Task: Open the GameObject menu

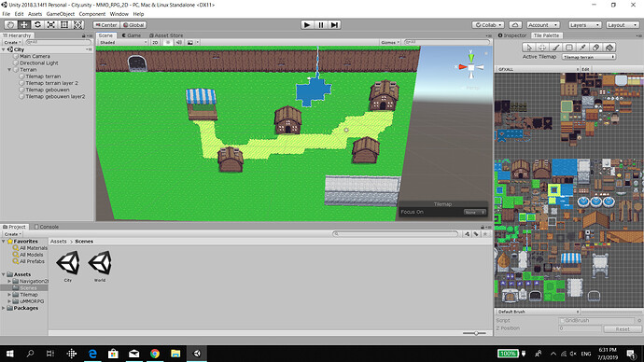Action: 61,14
